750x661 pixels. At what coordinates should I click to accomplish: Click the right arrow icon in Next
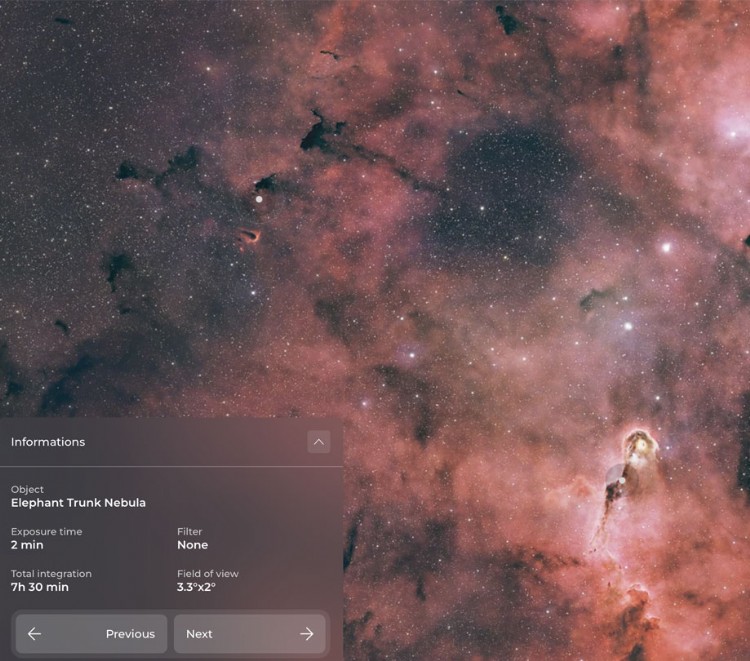pos(306,634)
